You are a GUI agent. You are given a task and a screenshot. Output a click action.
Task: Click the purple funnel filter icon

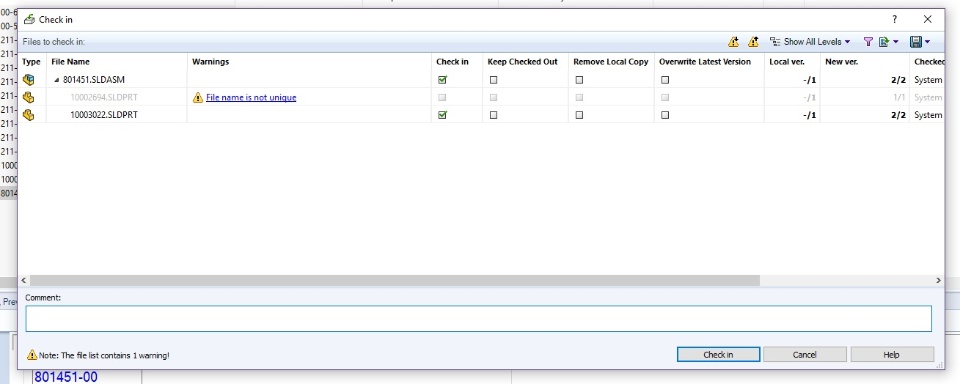coord(868,42)
